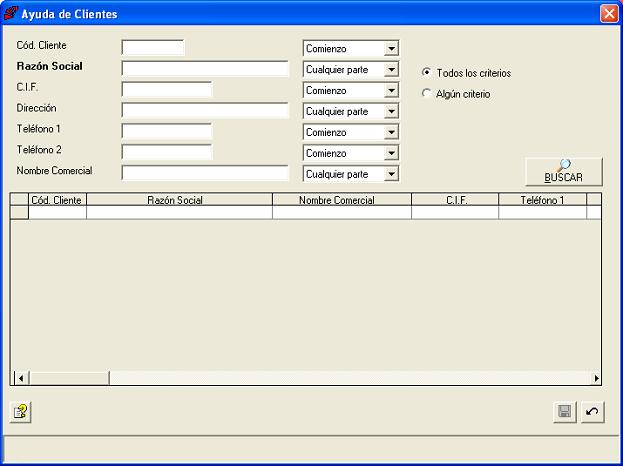Click in the Razón Social input field
This screenshot has height=466, width=623.
pyautogui.click(x=205, y=69)
